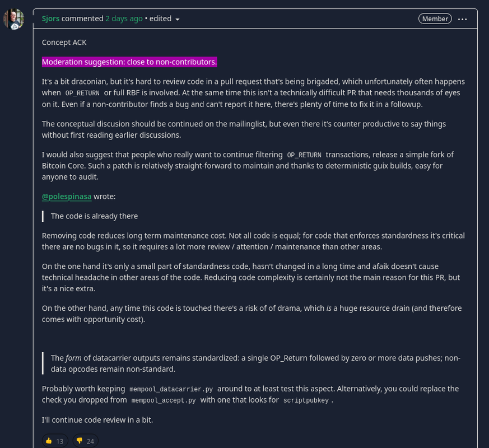Open the Sjors username link

click(50, 18)
